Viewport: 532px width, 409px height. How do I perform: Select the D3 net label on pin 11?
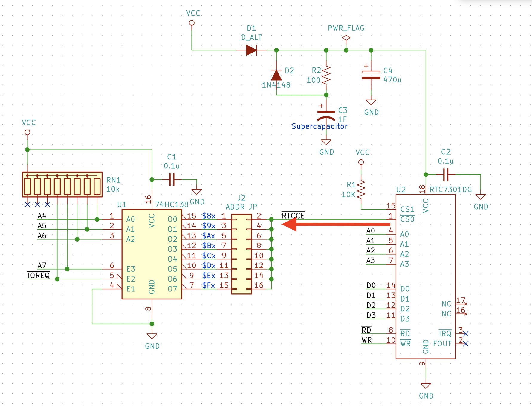click(x=371, y=315)
